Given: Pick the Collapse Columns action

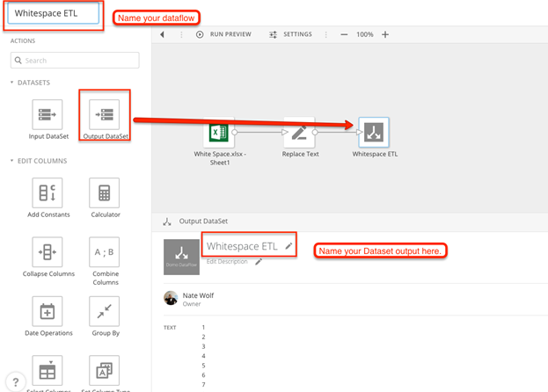Looking at the screenshot, I should [x=47, y=252].
